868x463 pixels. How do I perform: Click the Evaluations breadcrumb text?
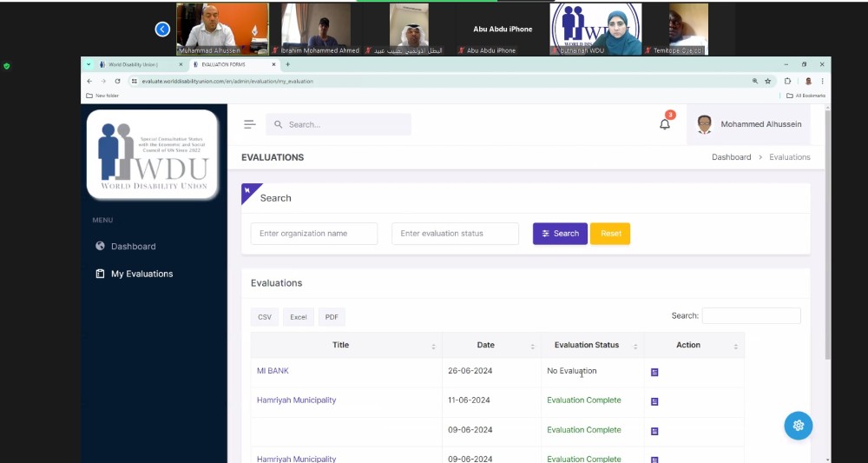coord(789,157)
